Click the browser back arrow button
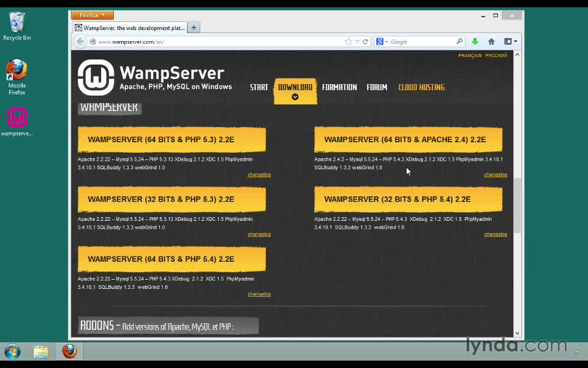Image resolution: width=588 pixels, height=368 pixels. pyautogui.click(x=80, y=42)
